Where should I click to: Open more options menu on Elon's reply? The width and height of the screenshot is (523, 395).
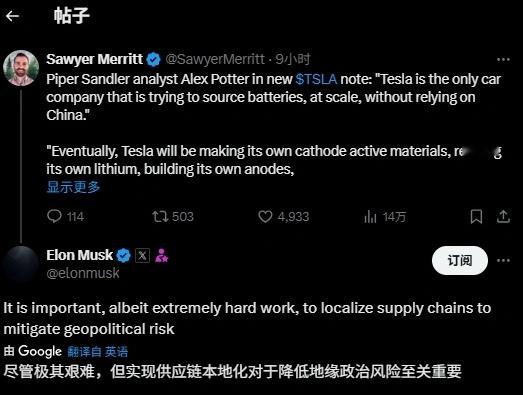coord(503,261)
